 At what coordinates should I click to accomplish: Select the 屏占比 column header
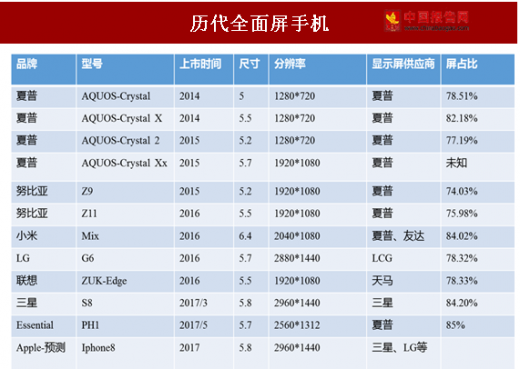[x=478, y=69]
